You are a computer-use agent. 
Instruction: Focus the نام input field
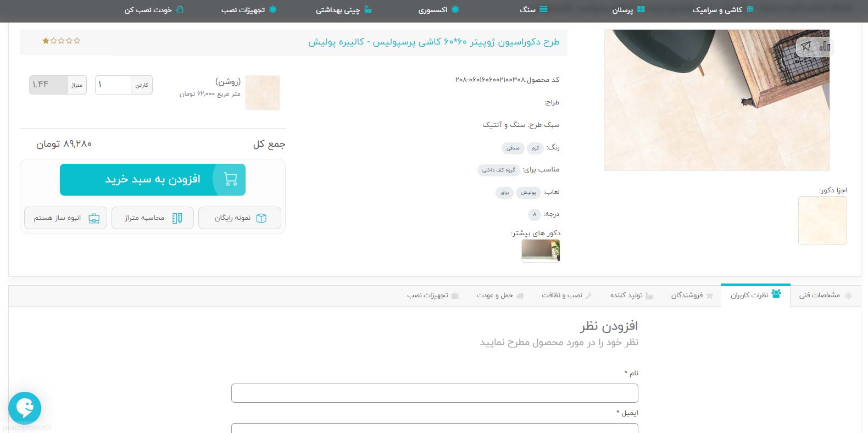click(x=435, y=393)
